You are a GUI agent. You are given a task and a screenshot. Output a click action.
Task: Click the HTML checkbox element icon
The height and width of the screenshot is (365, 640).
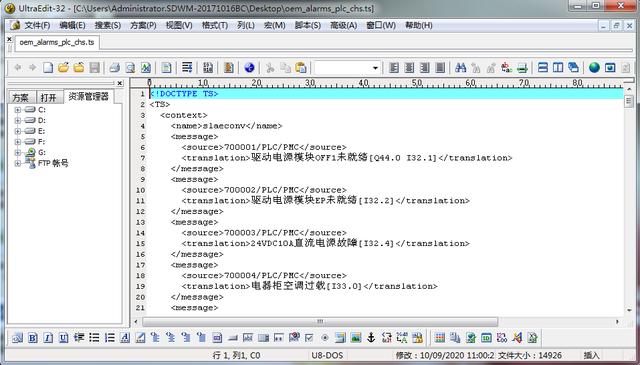tap(309, 338)
